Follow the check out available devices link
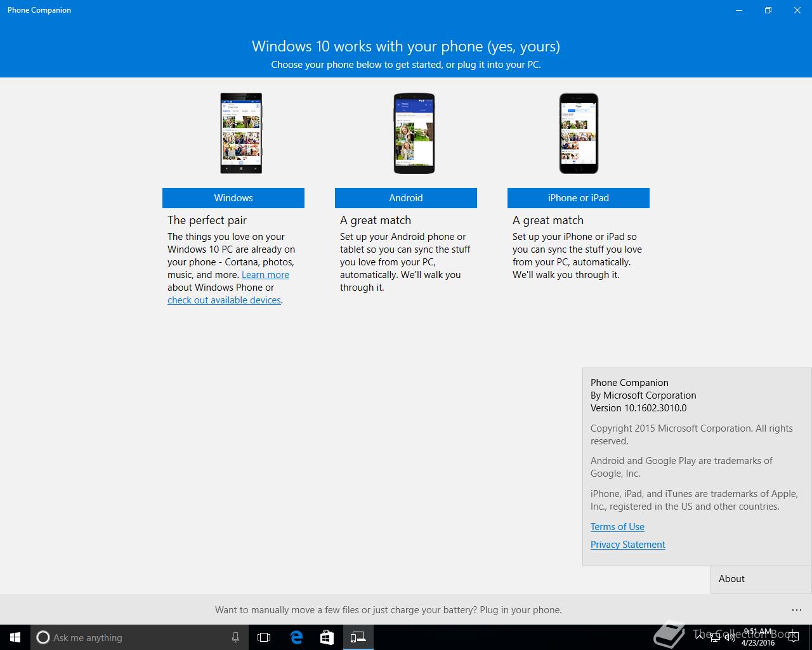Viewport: 812px width, 650px height. click(224, 300)
